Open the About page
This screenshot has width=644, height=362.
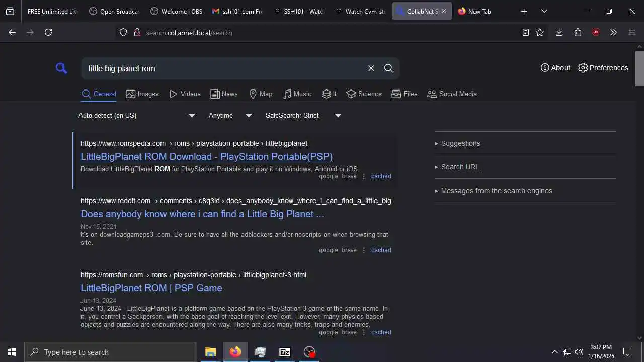(555, 68)
